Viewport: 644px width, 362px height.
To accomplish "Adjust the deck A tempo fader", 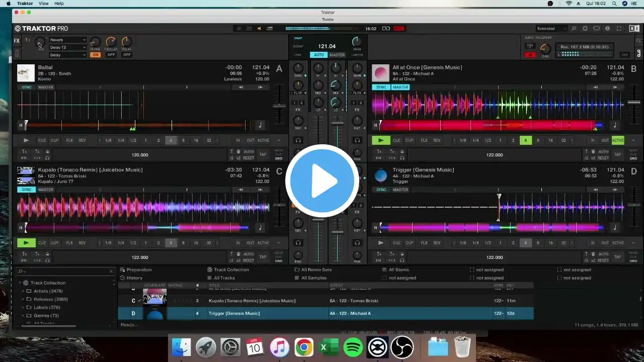I will point(279,105).
